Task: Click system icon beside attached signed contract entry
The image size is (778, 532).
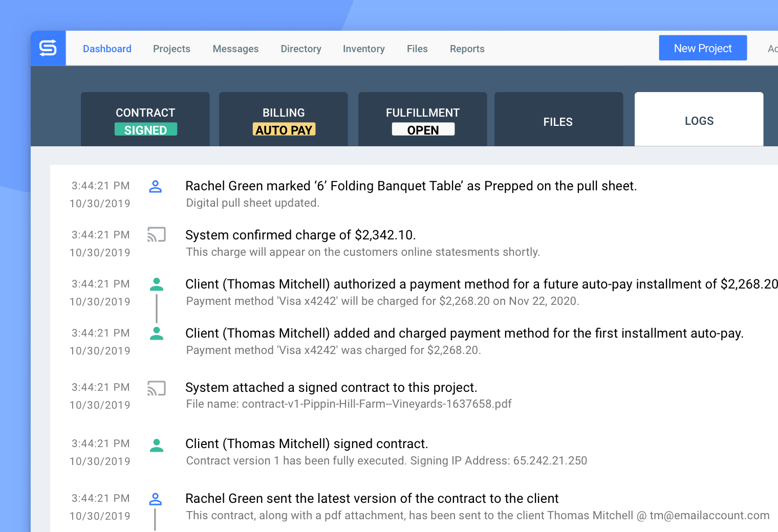Action: [157, 388]
